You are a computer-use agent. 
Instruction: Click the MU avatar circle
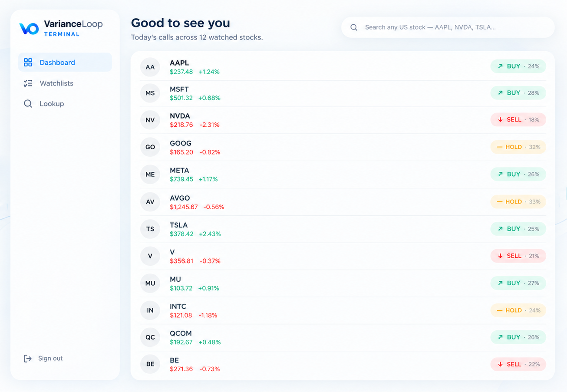coord(150,283)
